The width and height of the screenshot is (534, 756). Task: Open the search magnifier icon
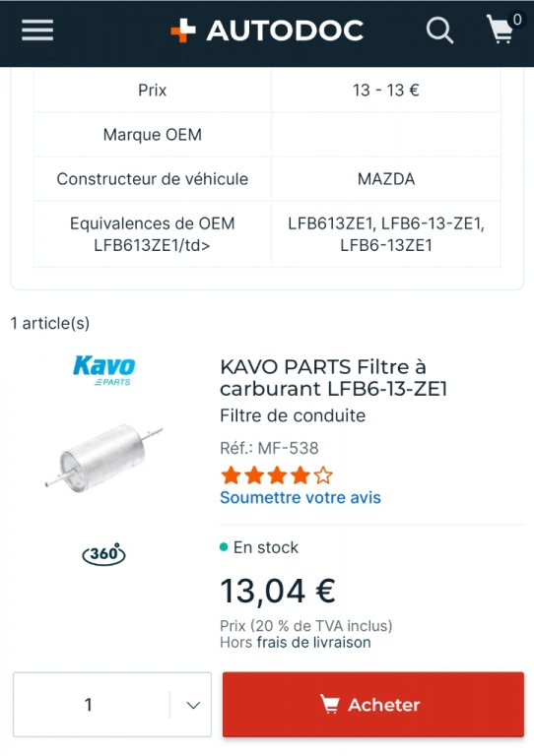[x=439, y=31]
